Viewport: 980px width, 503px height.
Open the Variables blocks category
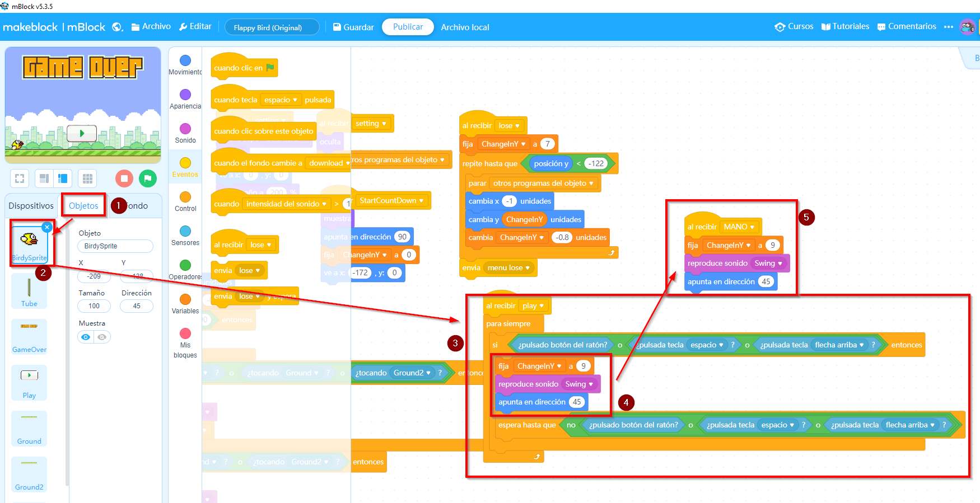click(185, 304)
